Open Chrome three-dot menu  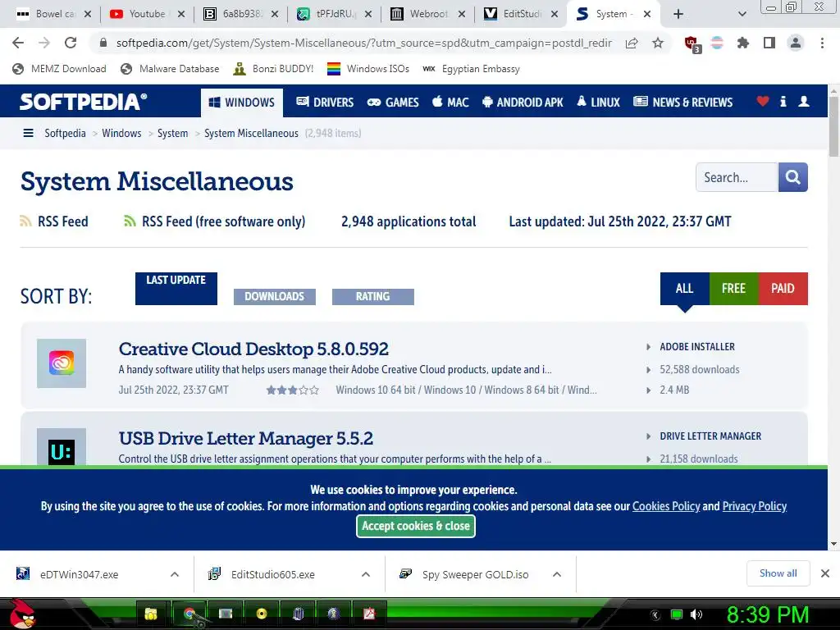click(822, 43)
